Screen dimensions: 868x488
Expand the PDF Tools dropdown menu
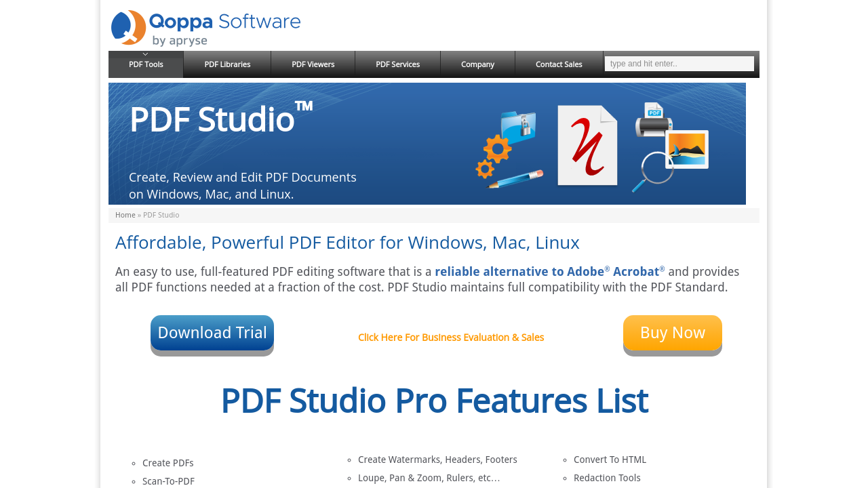146,64
